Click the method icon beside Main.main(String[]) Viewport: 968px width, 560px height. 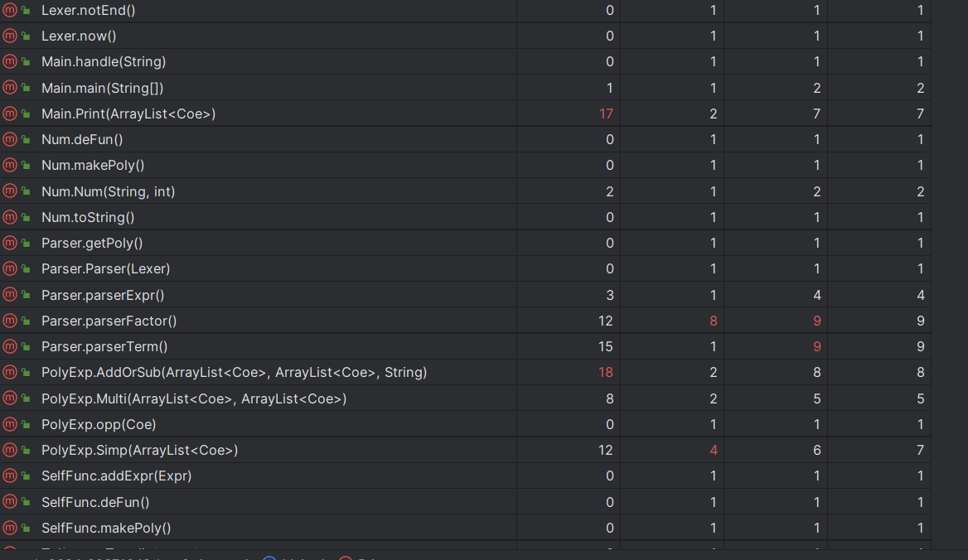coord(10,88)
